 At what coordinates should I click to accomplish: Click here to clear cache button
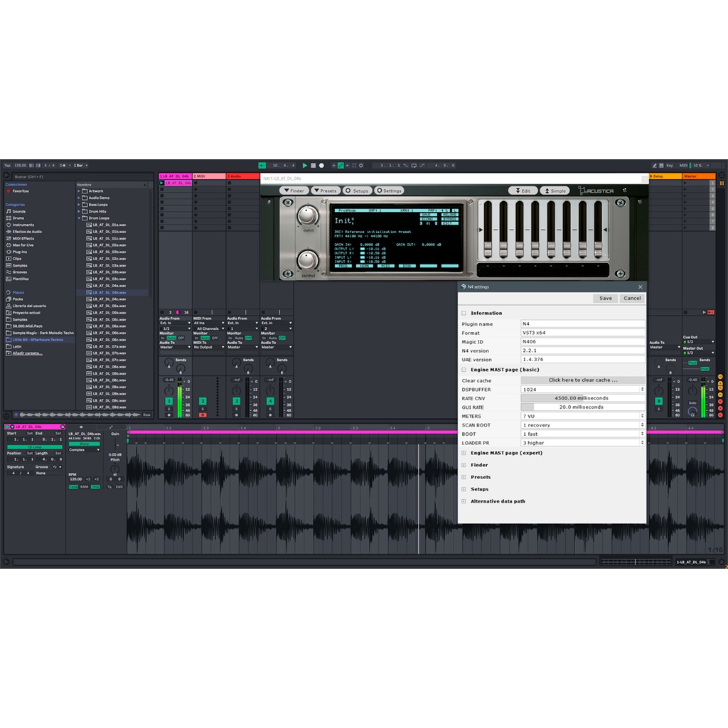tap(582, 380)
